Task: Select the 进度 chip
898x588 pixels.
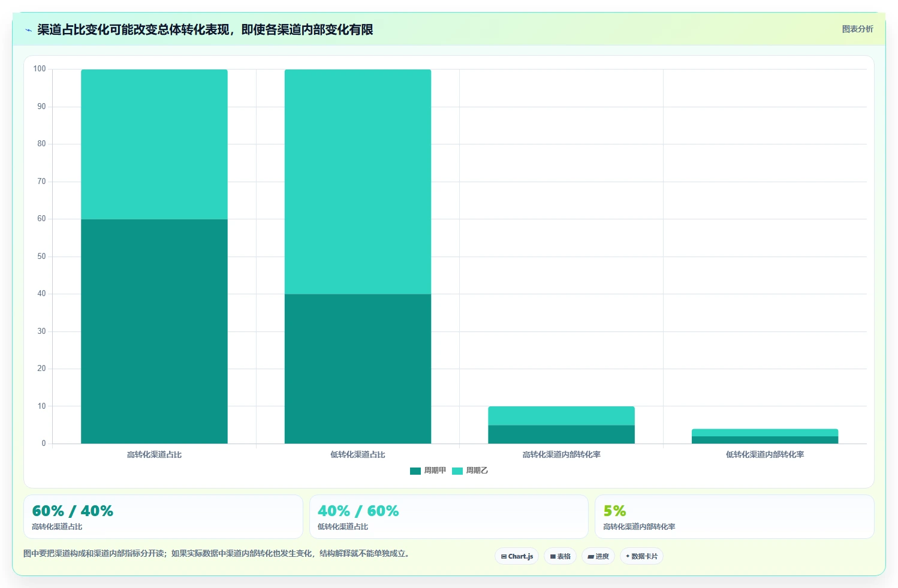Action: (598, 556)
